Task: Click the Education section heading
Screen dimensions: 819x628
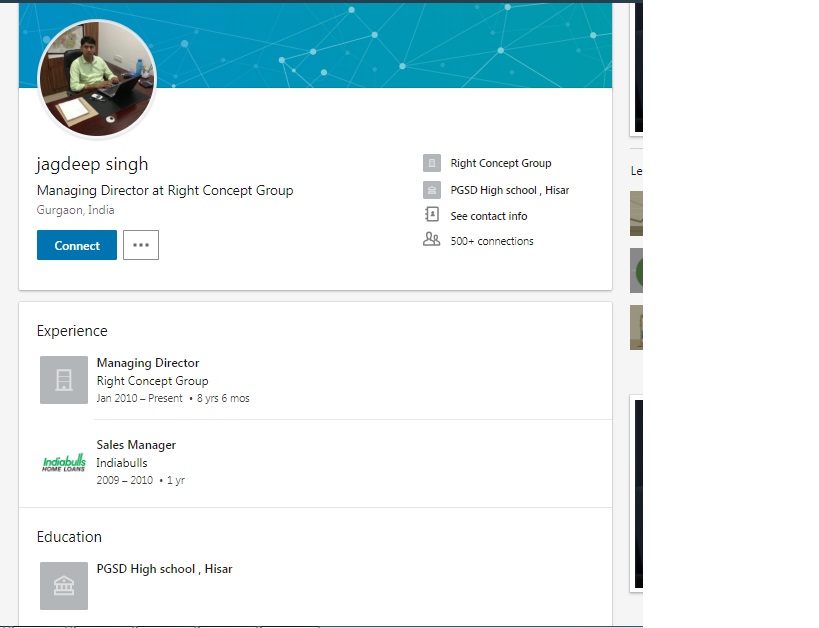Action: pos(69,537)
